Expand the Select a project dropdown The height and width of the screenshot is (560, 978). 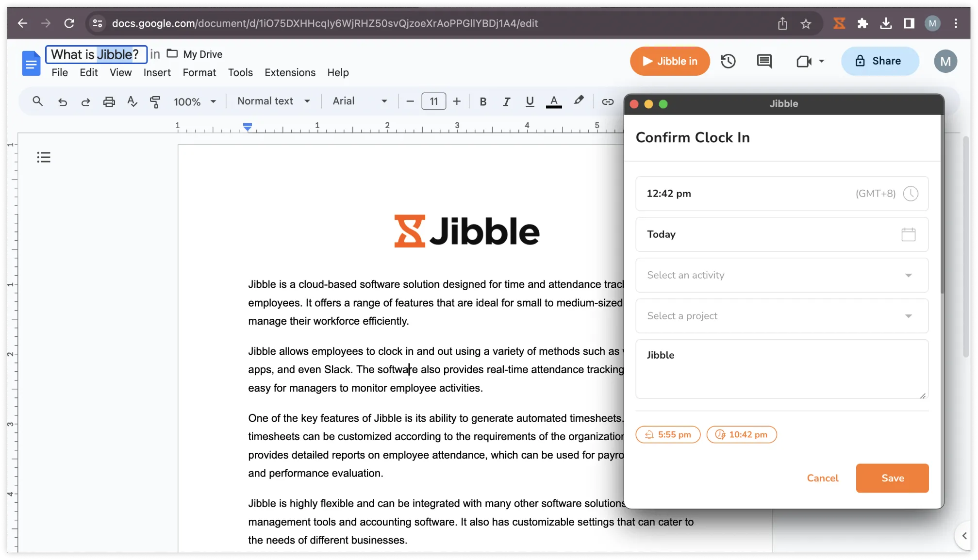click(781, 316)
